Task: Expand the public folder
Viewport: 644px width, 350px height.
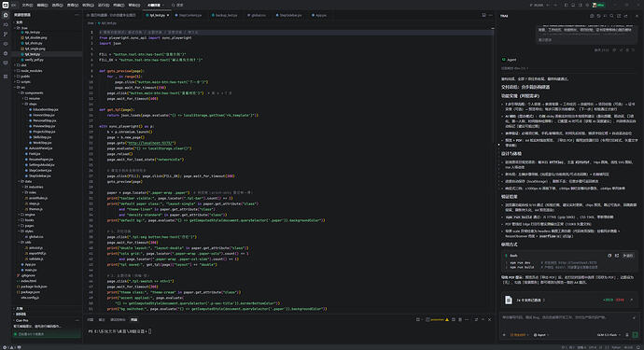Action: 23,77
